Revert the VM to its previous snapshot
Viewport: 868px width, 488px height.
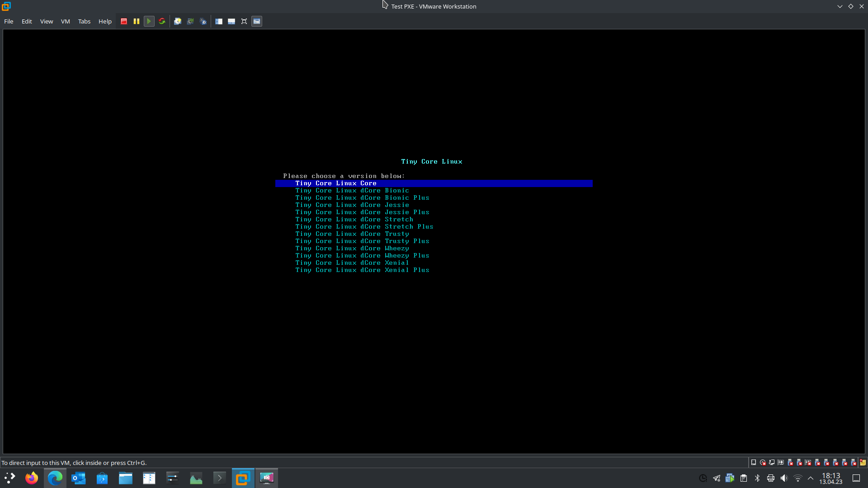pos(190,21)
